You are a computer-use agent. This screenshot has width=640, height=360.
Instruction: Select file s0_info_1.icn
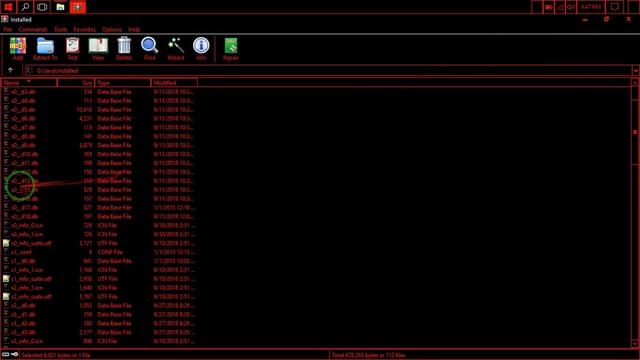(x=27, y=234)
